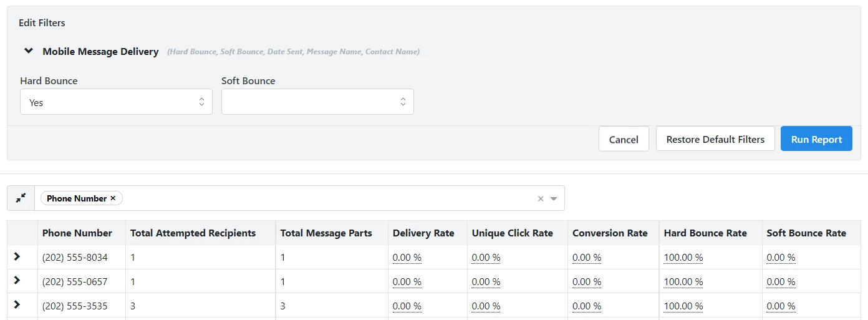Screen dimensions: 868x320
Task: Click Unique Click Rate 0.00 % for (202) 555-0657
Action: pyautogui.click(x=486, y=281)
